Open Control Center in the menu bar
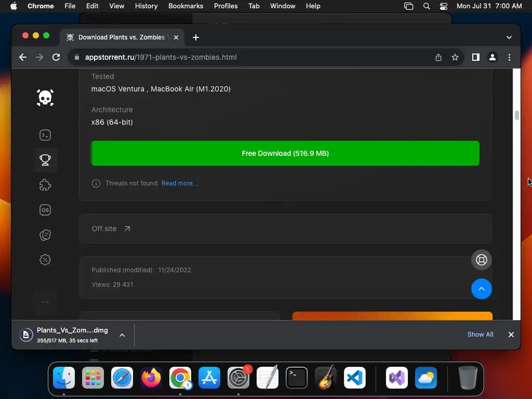 pos(444,6)
